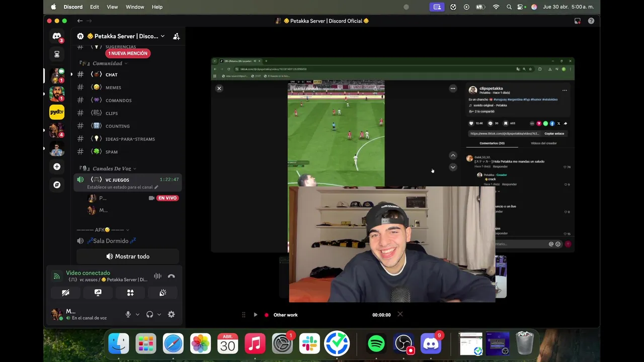Viewport: 644px width, 362px height.
Task: Open Discord direct messages home icon
Action: click(x=57, y=37)
